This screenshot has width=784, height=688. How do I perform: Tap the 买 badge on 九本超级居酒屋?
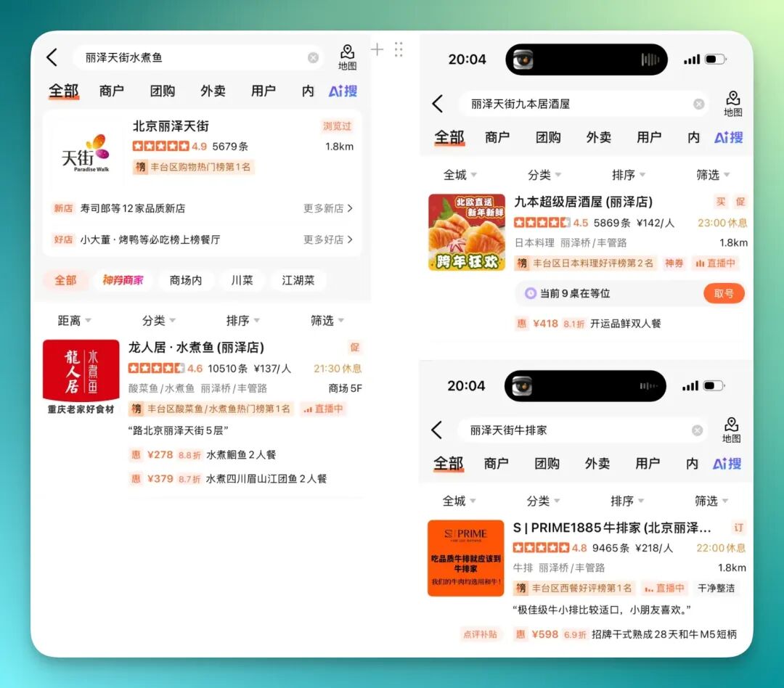[x=721, y=202]
